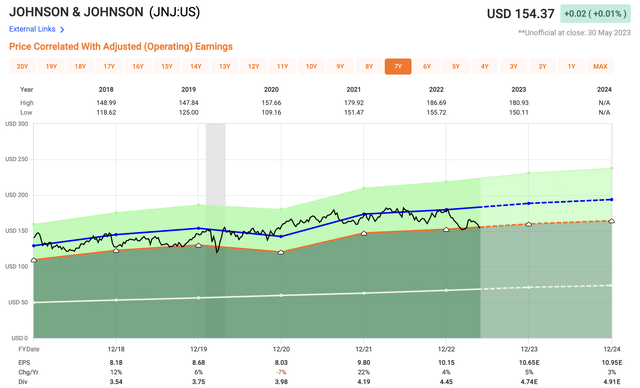Screen dimensions: 640x388
Task: Click the JOHNSON & JOHNSON (JNJ:US) title
Action: pyautogui.click(x=104, y=12)
